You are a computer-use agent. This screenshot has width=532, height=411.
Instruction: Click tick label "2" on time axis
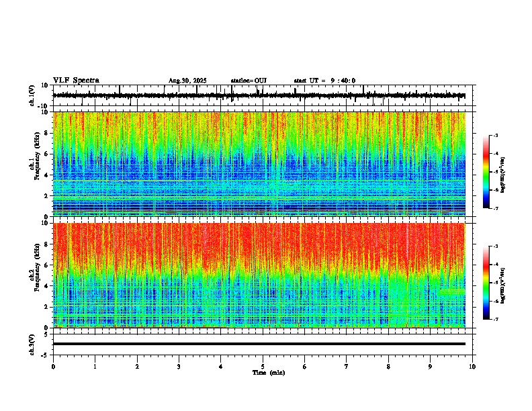(x=137, y=367)
